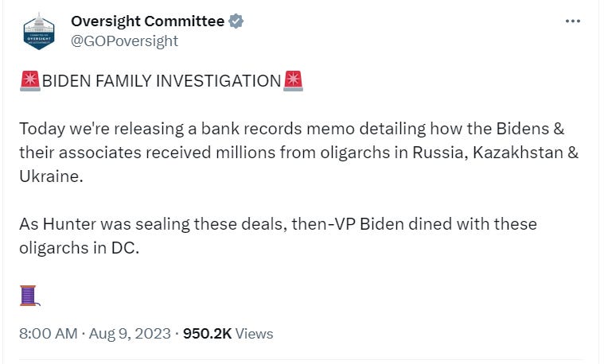
Task: Click the siren emoji before BIDEN
Action: click(x=29, y=80)
